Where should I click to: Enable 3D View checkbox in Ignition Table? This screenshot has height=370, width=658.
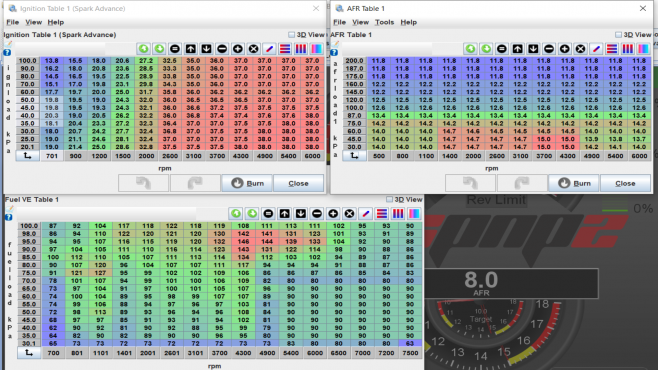(x=291, y=34)
